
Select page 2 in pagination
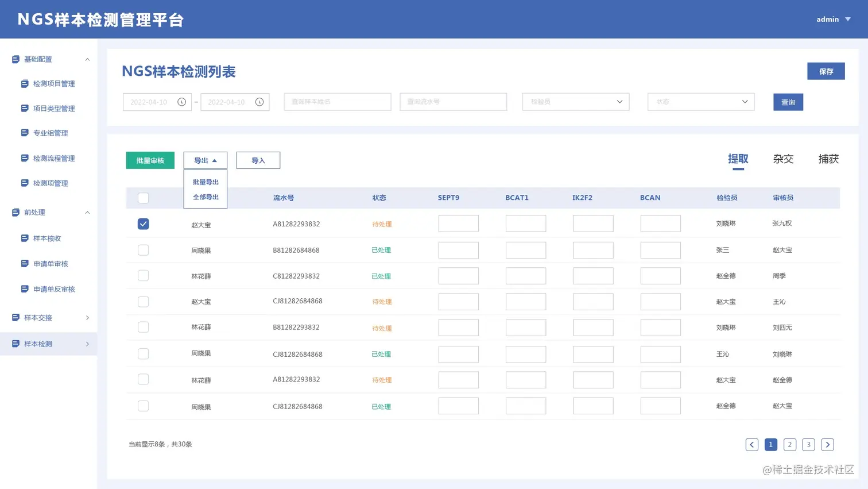click(790, 444)
